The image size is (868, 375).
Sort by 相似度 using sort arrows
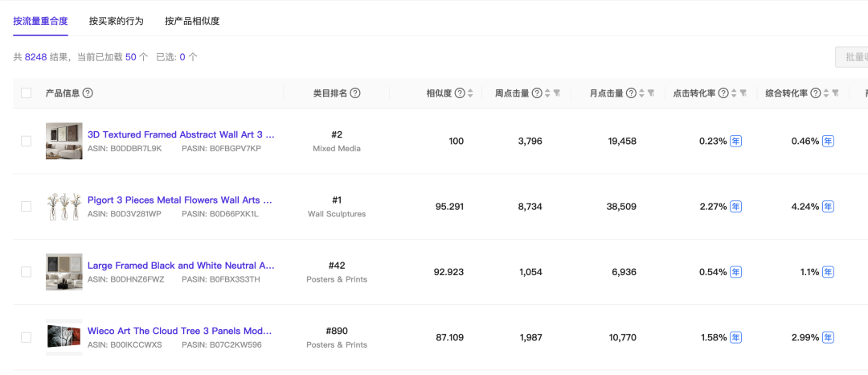click(470, 93)
